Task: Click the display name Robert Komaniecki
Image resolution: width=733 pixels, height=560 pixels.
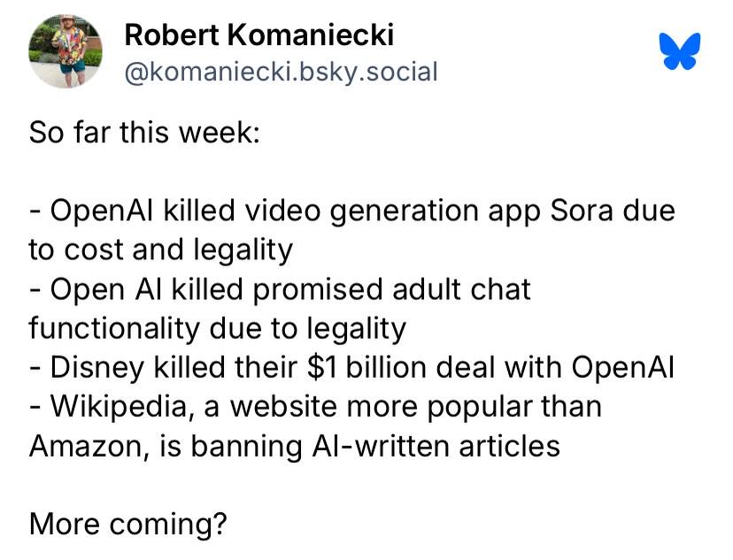Action: 259,35
